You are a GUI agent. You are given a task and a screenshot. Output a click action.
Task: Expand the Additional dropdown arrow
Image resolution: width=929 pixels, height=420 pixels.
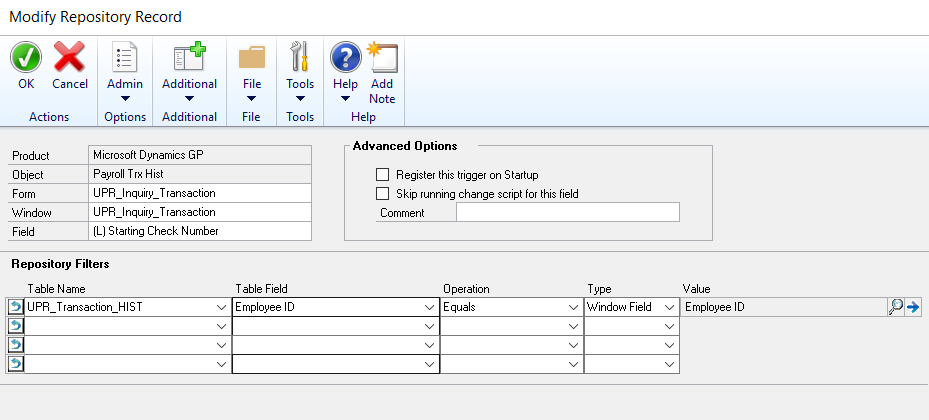[x=190, y=99]
